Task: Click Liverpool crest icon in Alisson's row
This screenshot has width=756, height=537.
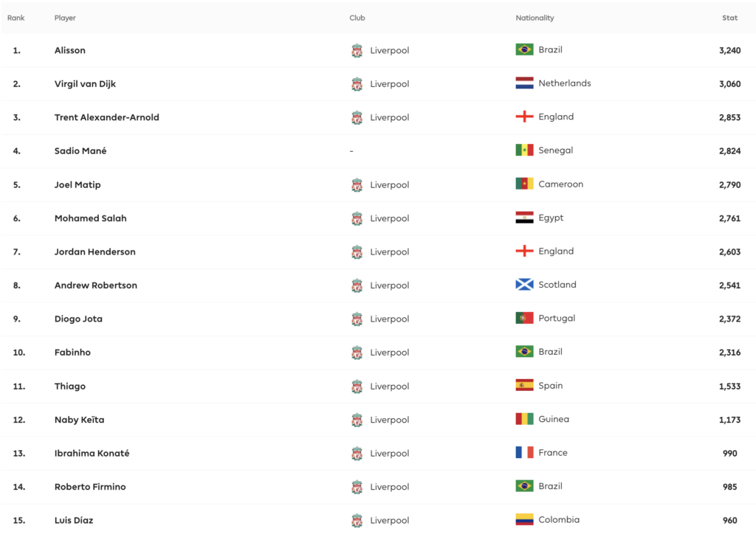Action: 357,50
